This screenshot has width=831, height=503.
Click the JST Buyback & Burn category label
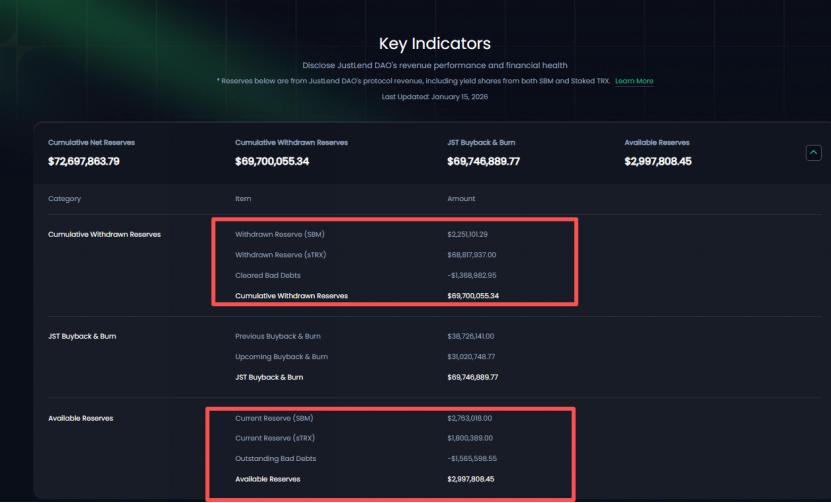pos(82,336)
